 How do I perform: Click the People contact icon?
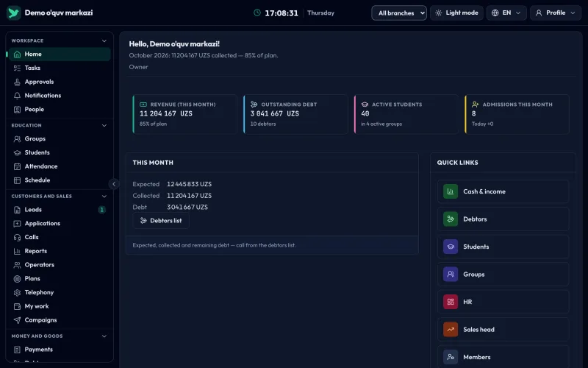pyautogui.click(x=17, y=110)
